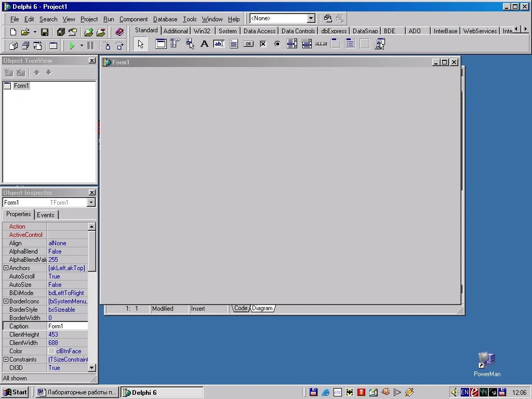Click the Trace Into debug icon

[107, 46]
